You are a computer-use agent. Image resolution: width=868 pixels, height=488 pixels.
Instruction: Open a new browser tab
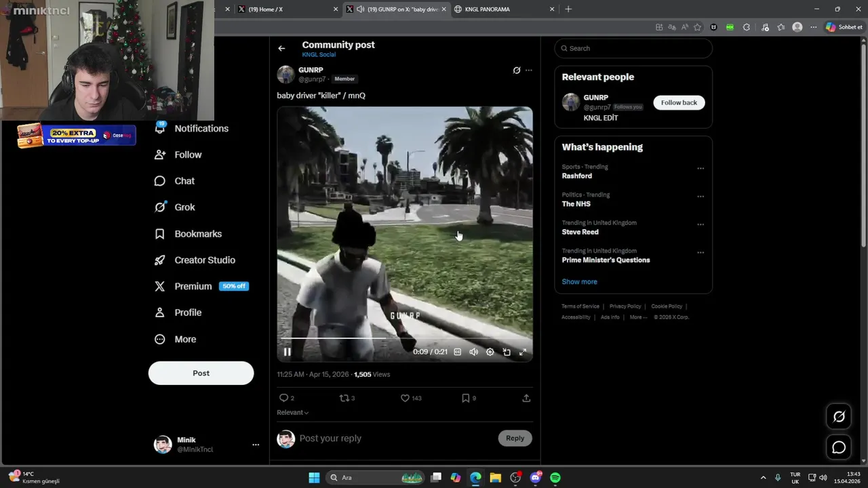point(568,9)
